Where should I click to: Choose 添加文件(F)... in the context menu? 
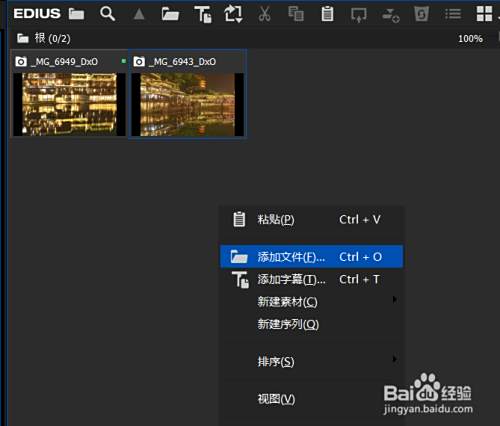(311, 257)
